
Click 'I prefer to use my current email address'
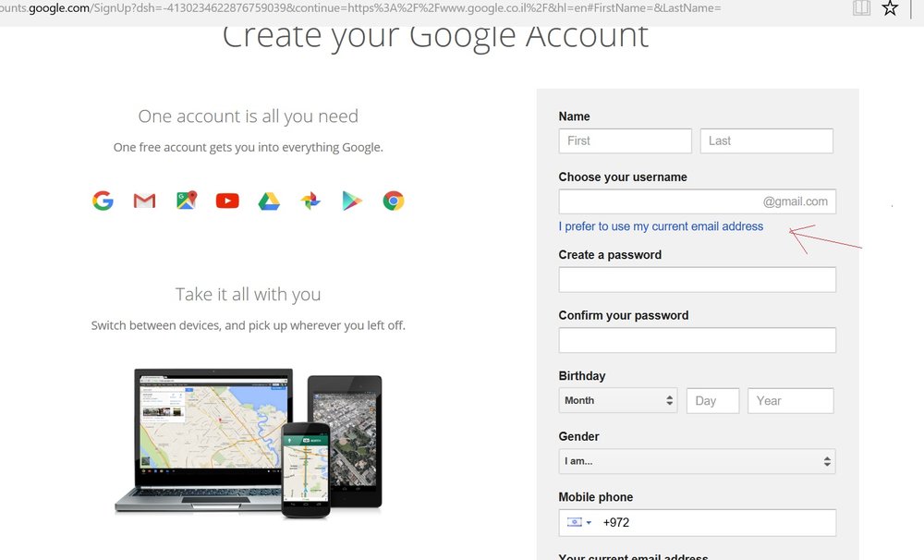[661, 226]
